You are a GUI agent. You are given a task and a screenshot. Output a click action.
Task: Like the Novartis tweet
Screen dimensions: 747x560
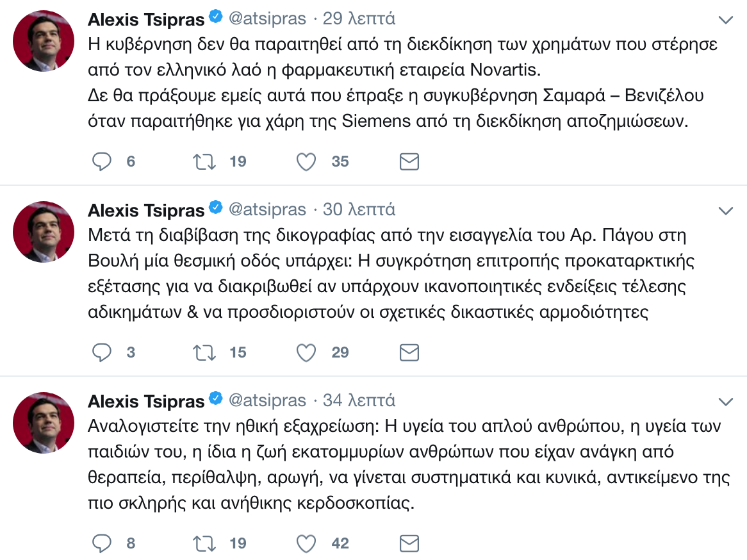pos(307,161)
